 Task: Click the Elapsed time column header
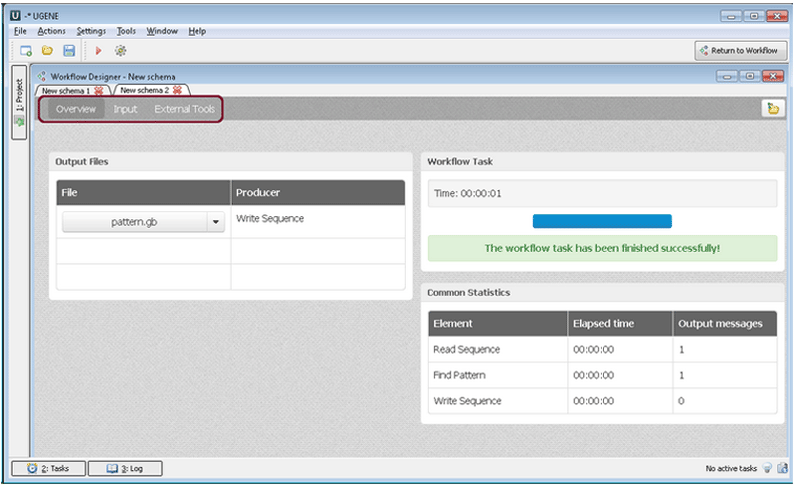click(x=620, y=323)
